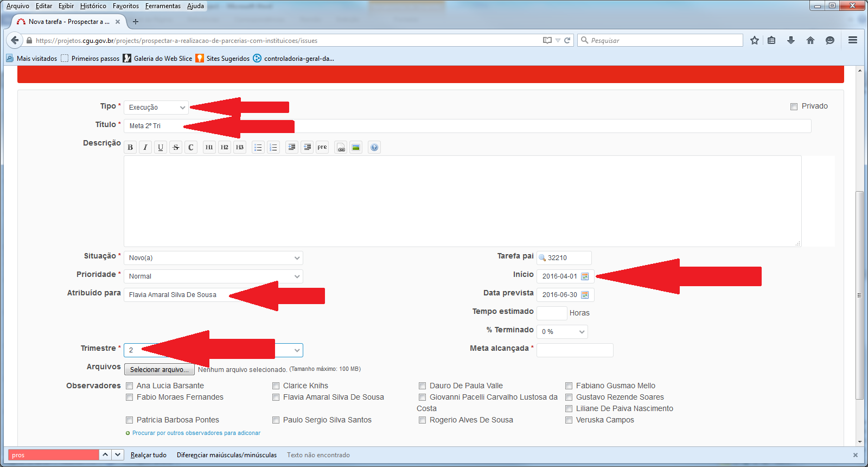Insert an unordered bullet list
This screenshot has height=467, width=868.
click(258, 147)
